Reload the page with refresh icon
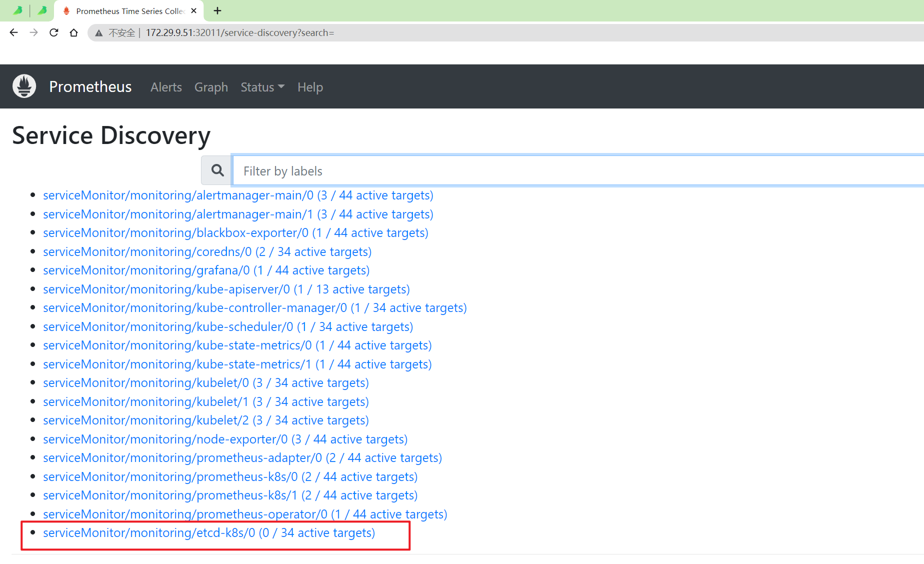The image size is (924, 564). (54, 32)
